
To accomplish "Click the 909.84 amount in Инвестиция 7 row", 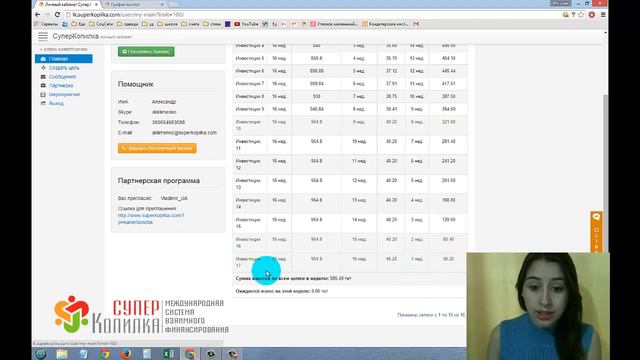I will 316,84.
